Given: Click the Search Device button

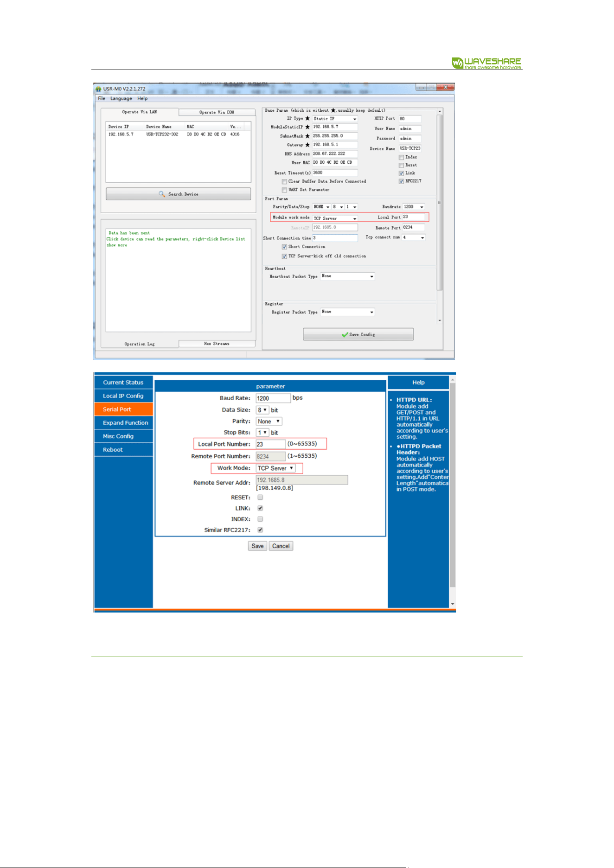Looking at the screenshot, I should pos(179,194).
